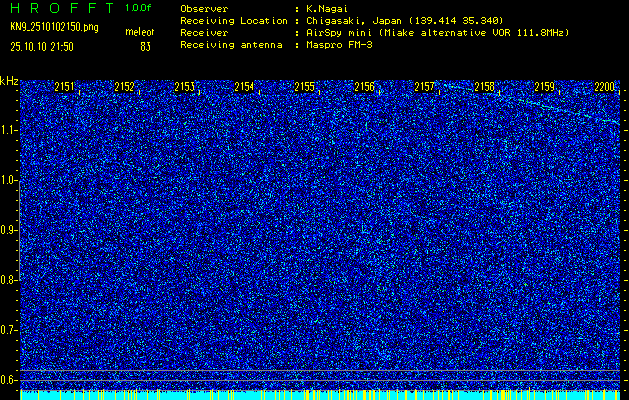
Task: Click the 1.1 kHz frequency label
Action: [x=9, y=130]
